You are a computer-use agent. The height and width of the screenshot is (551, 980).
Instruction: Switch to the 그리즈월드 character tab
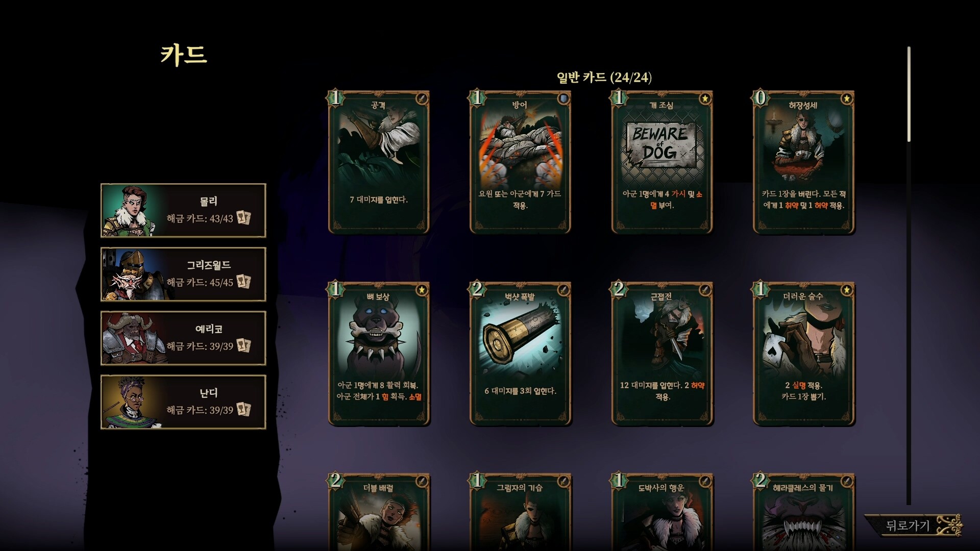183,274
